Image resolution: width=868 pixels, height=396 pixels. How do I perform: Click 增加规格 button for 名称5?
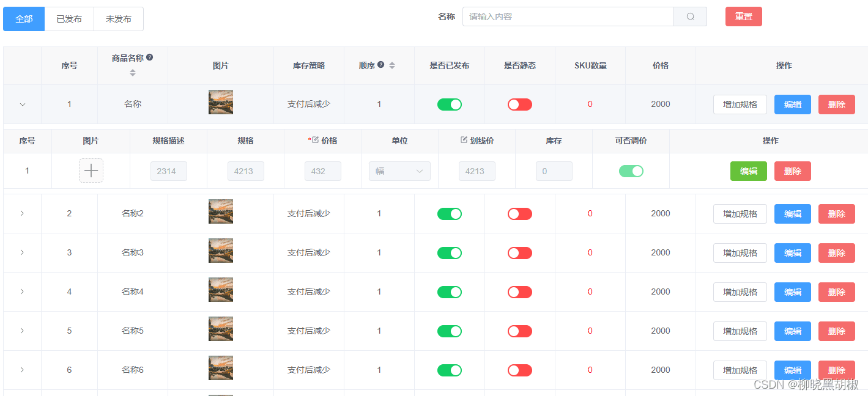coord(740,331)
